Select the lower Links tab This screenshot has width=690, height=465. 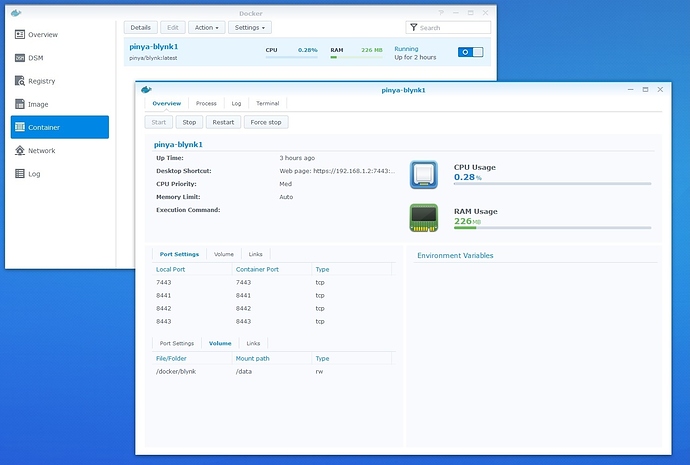coord(253,343)
